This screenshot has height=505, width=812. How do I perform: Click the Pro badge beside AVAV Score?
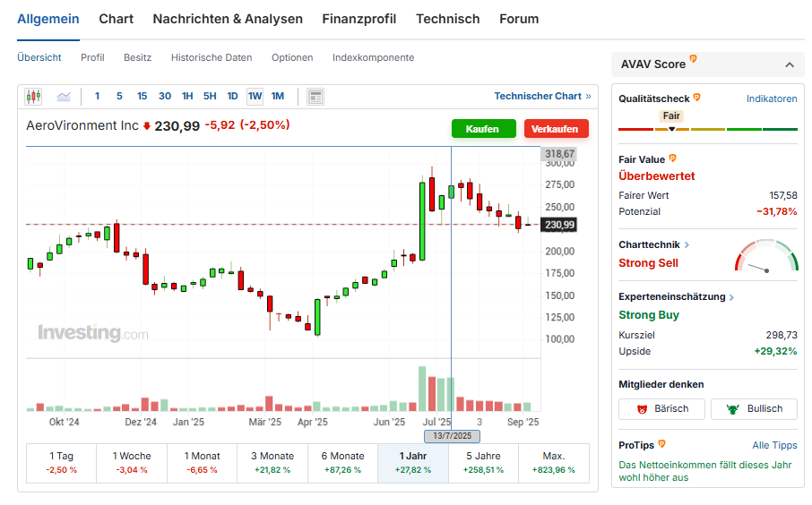[693, 60]
